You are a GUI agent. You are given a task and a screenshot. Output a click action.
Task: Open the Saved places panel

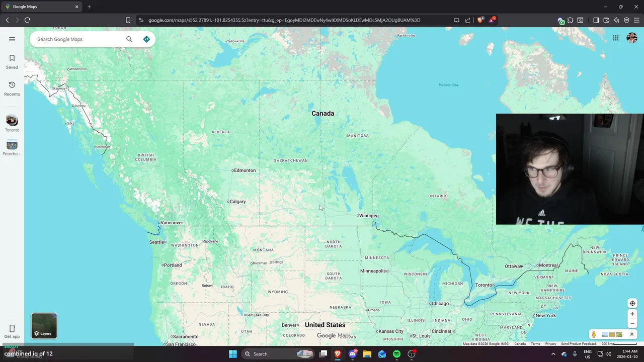pyautogui.click(x=12, y=62)
